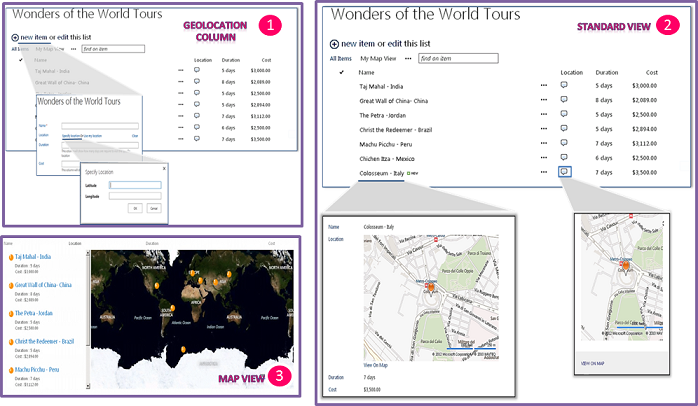The width and height of the screenshot is (698, 406).
Task: Click VIEW ON MAP at the bottom of the location callout
Action: coord(592,363)
